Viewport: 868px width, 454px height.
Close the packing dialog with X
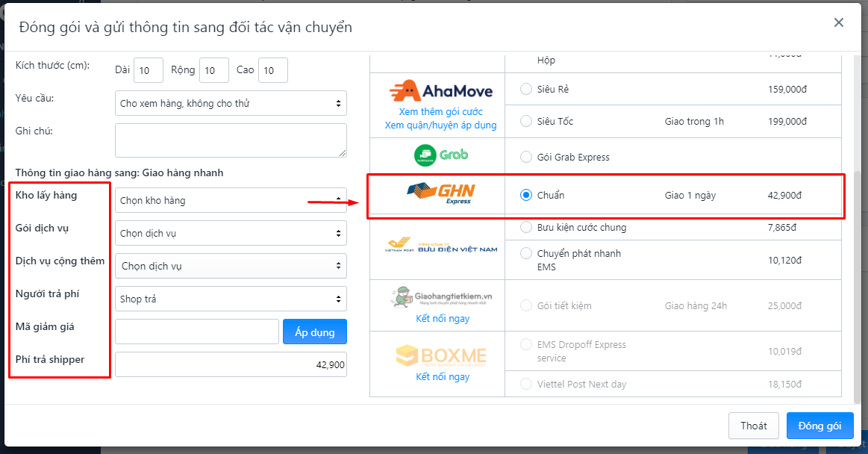(839, 22)
